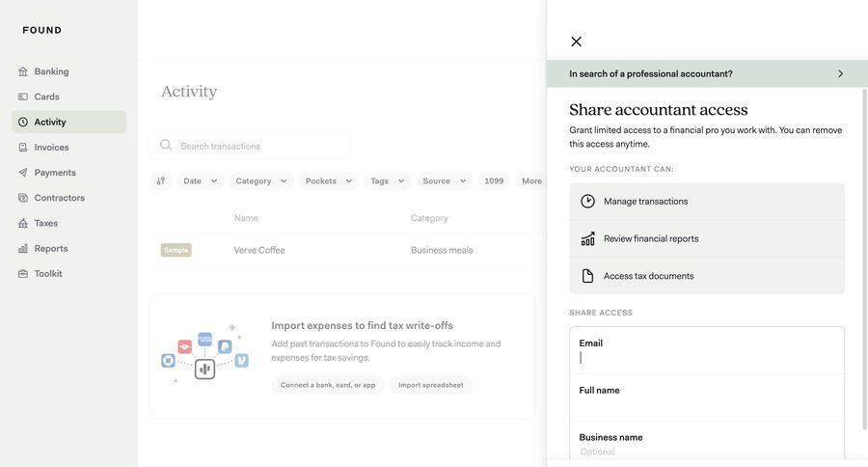The height and width of the screenshot is (467, 868).
Task: Click the Business meals category cell
Action: (x=442, y=250)
